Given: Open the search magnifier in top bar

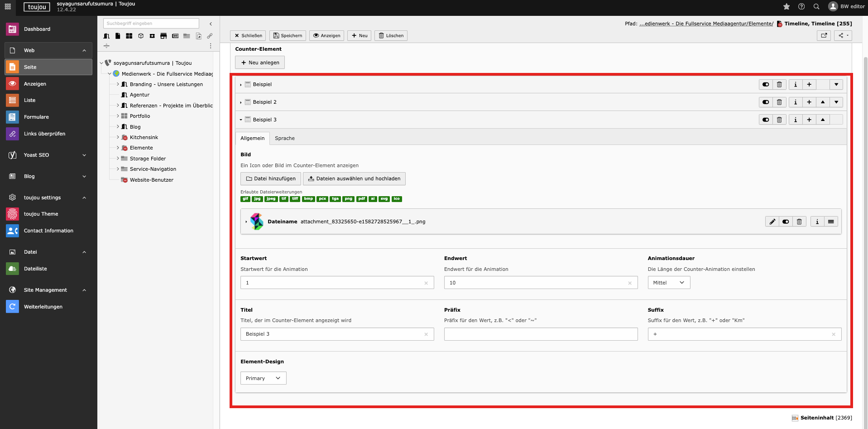Looking at the screenshot, I should [x=816, y=6].
